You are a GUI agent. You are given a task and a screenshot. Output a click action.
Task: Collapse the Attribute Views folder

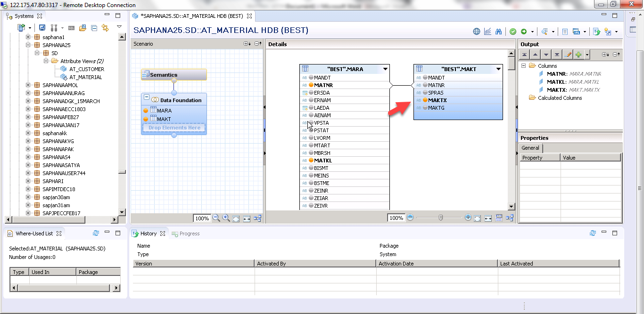46,61
